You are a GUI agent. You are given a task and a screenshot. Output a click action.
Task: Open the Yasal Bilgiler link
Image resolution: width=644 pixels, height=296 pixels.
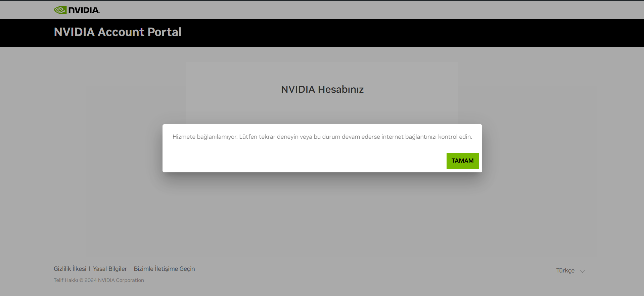pos(110,269)
